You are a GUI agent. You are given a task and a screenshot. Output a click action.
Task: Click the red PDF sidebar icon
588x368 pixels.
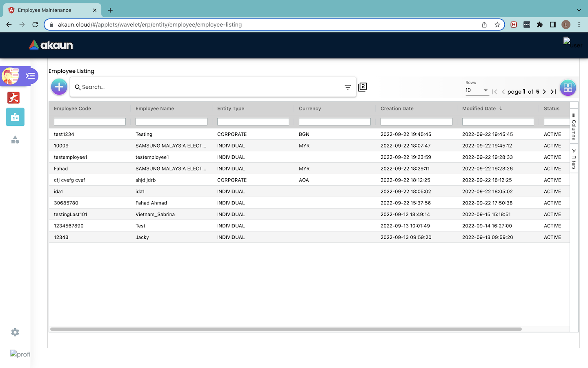(x=13, y=98)
